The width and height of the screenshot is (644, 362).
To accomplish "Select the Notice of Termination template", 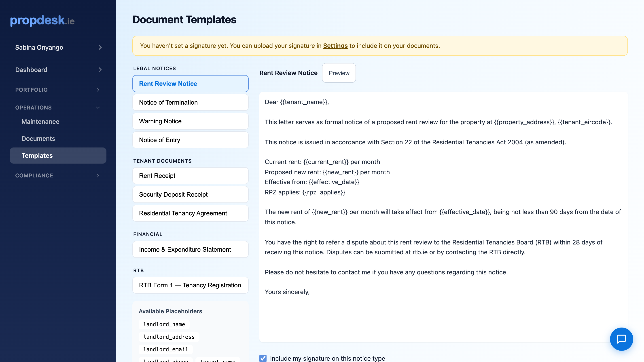I will pyautogui.click(x=190, y=102).
